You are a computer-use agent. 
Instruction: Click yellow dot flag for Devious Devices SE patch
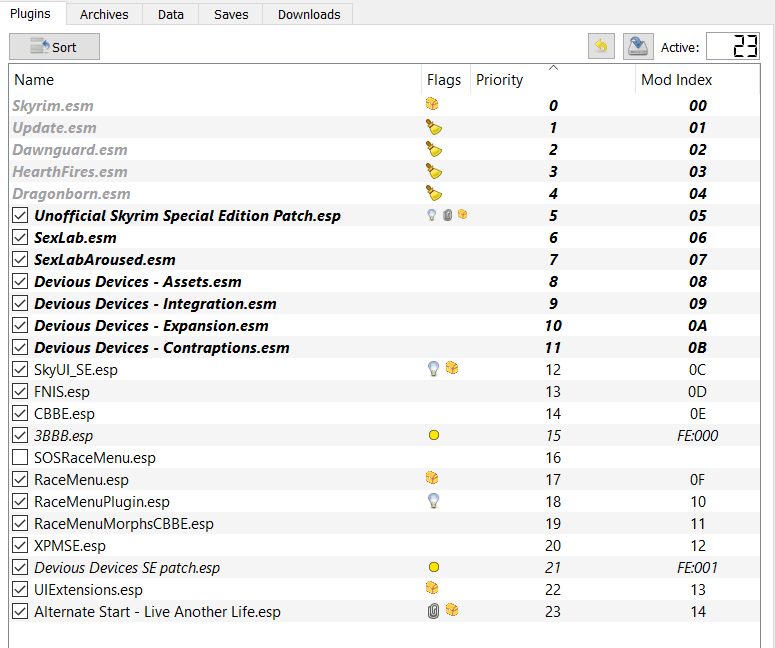[x=434, y=567]
